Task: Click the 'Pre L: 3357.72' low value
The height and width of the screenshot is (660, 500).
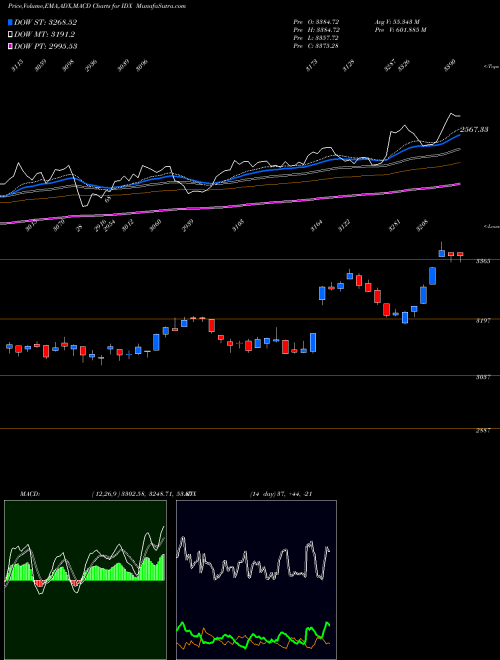Action: (316, 38)
